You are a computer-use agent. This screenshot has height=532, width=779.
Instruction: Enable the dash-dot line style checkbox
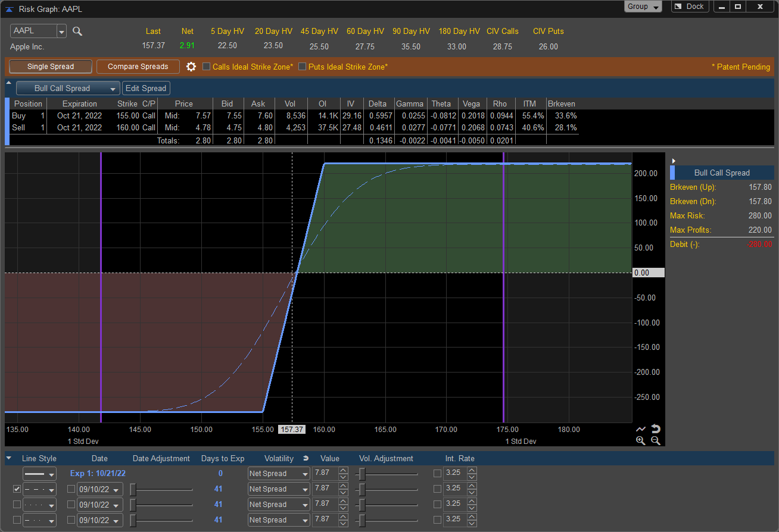(x=17, y=520)
